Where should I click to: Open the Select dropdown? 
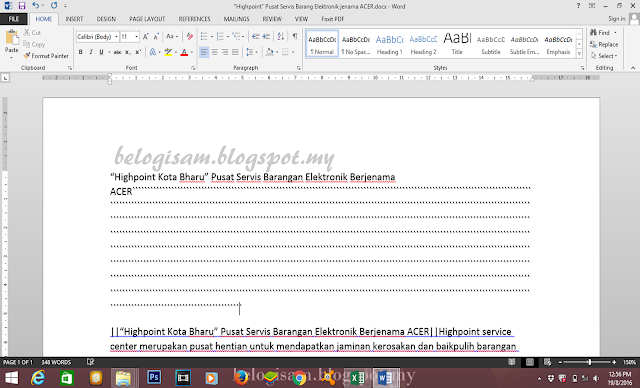tap(604, 55)
